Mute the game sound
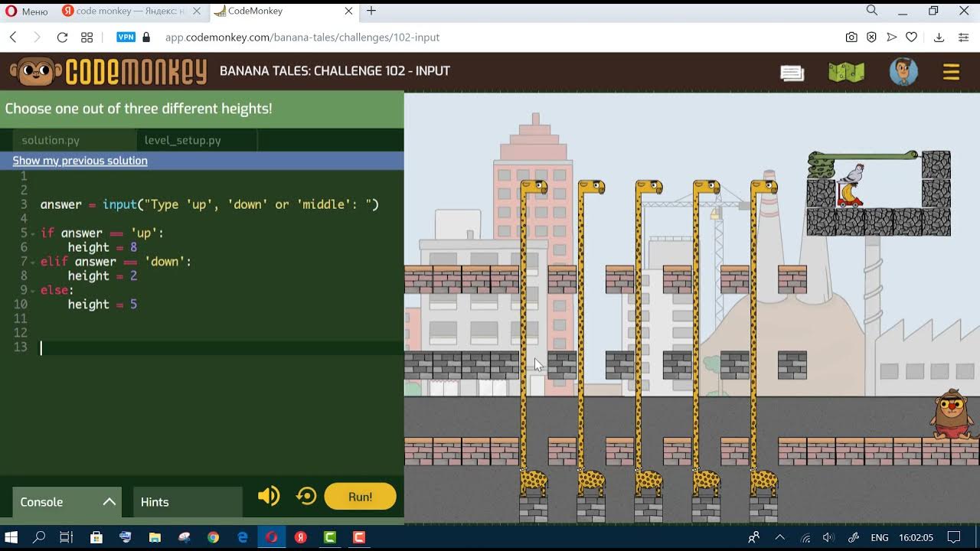 269,497
